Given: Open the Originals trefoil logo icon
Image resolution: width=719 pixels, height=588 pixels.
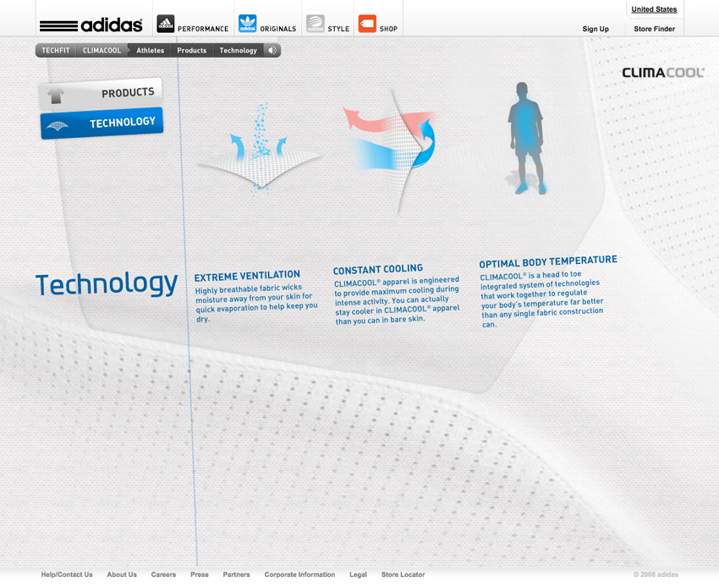Looking at the screenshot, I should pyautogui.click(x=248, y=24).
